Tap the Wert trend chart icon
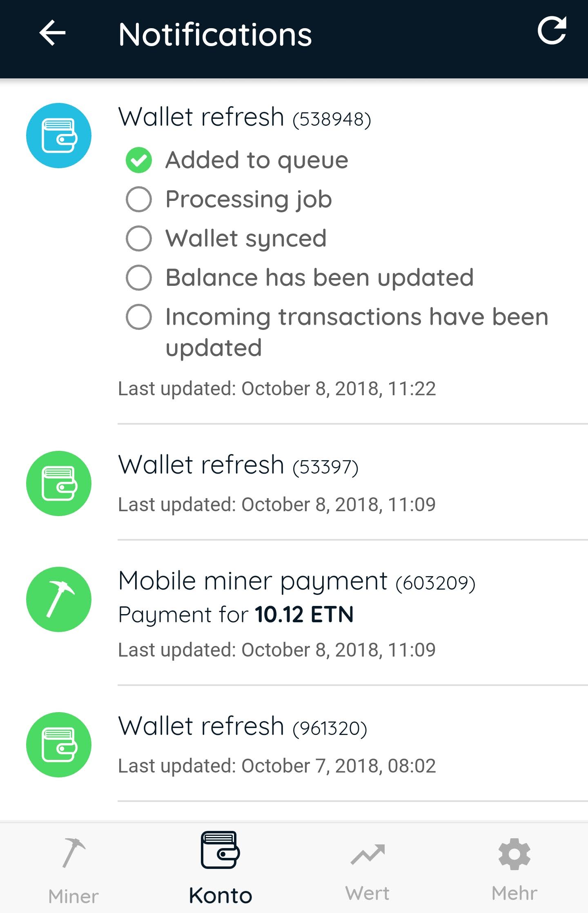This screenshot has width=588, height=913. click(367, 854)
